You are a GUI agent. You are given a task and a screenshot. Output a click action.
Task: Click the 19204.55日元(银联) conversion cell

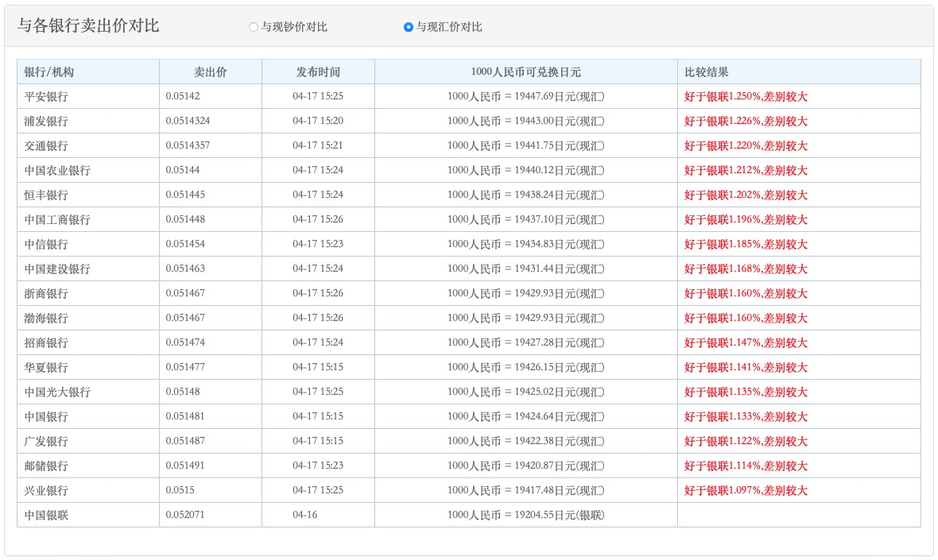click(525, 515)
